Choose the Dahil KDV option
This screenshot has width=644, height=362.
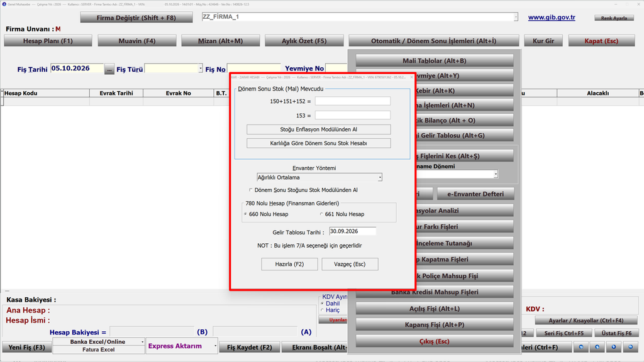[322, 304]
